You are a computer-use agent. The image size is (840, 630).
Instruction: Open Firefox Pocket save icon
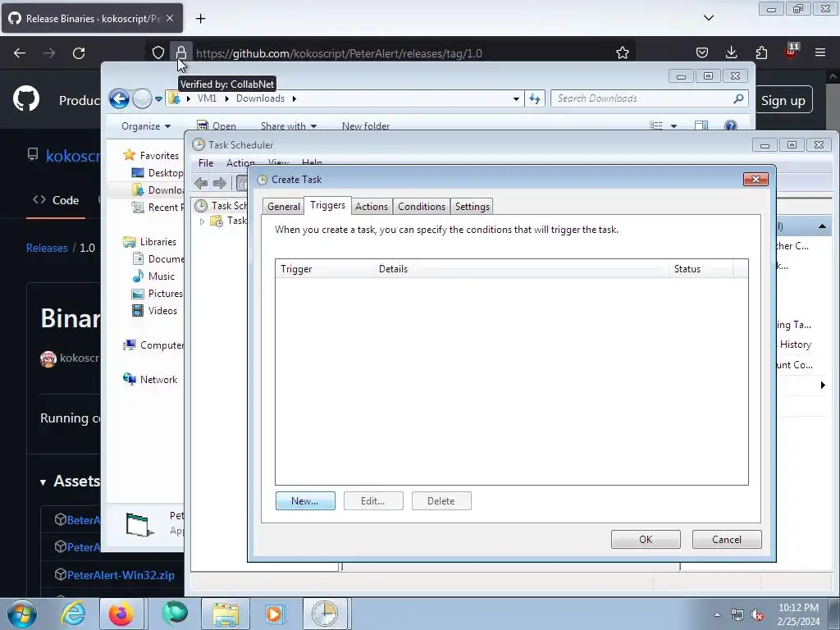tap(702, 52)
